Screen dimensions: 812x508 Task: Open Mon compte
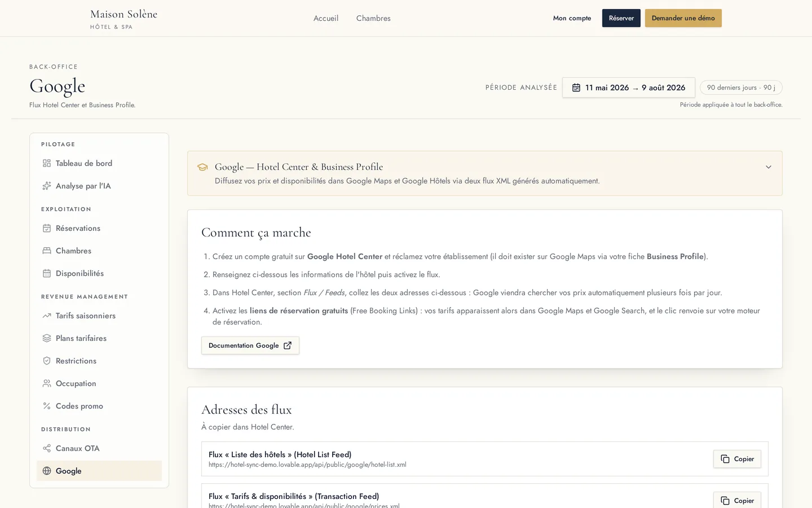tap(572, 18)
